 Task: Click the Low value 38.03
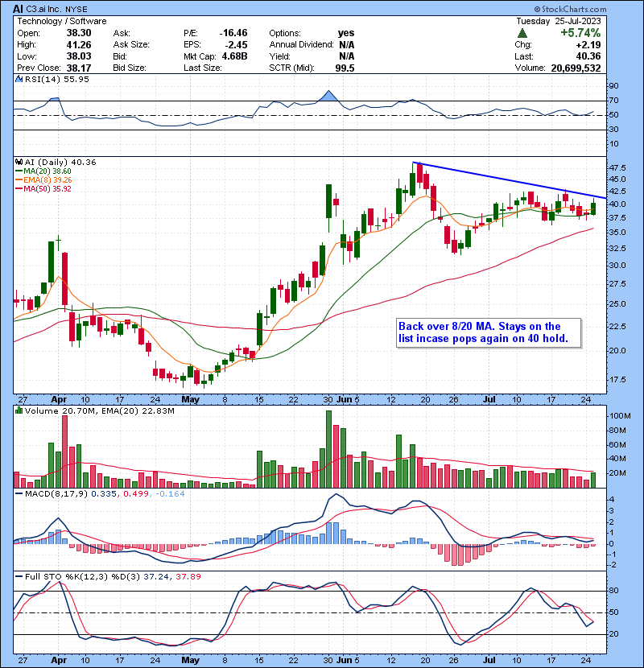tap(79, 56)
